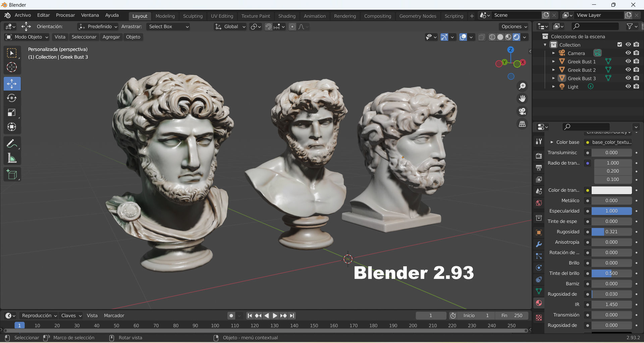Image resolution: width=644 pixels, height=343 pixels.
Task: Click play animation button
Action: pos(275,316)
